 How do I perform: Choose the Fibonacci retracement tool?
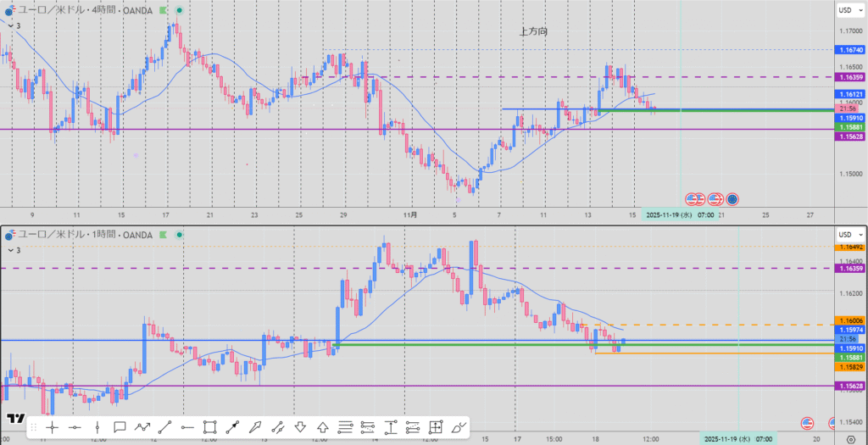point(346,427)
